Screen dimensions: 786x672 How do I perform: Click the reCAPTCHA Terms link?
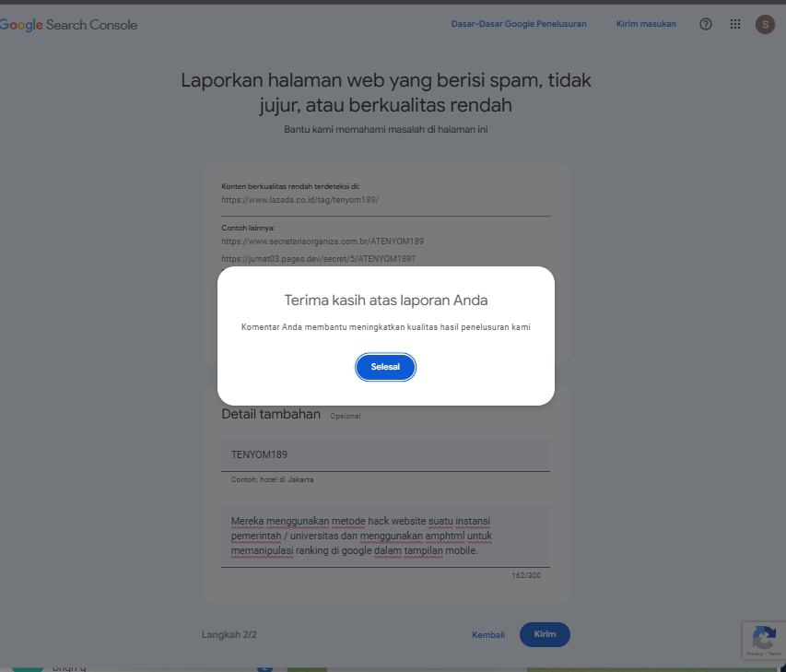coord(774,654)
